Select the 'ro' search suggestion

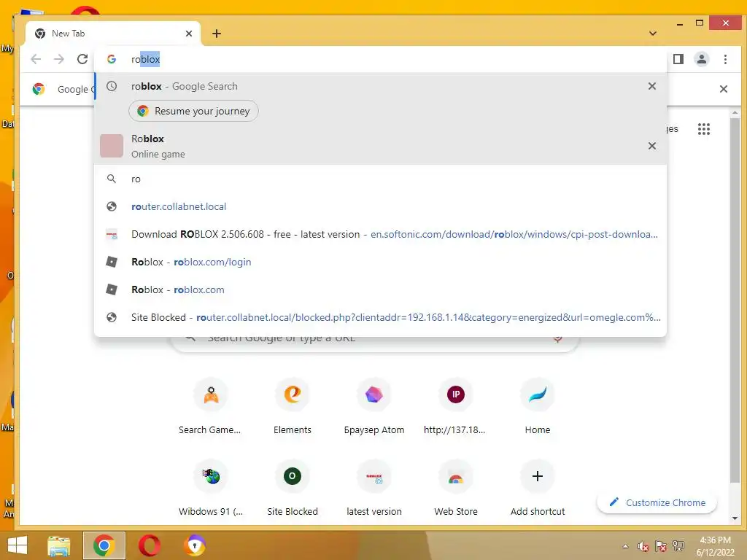[380, 179]
